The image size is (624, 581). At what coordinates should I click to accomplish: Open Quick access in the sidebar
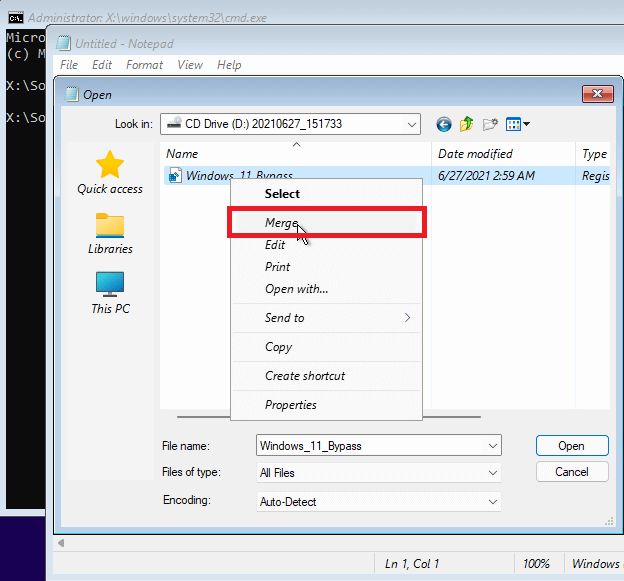(110, 173)
